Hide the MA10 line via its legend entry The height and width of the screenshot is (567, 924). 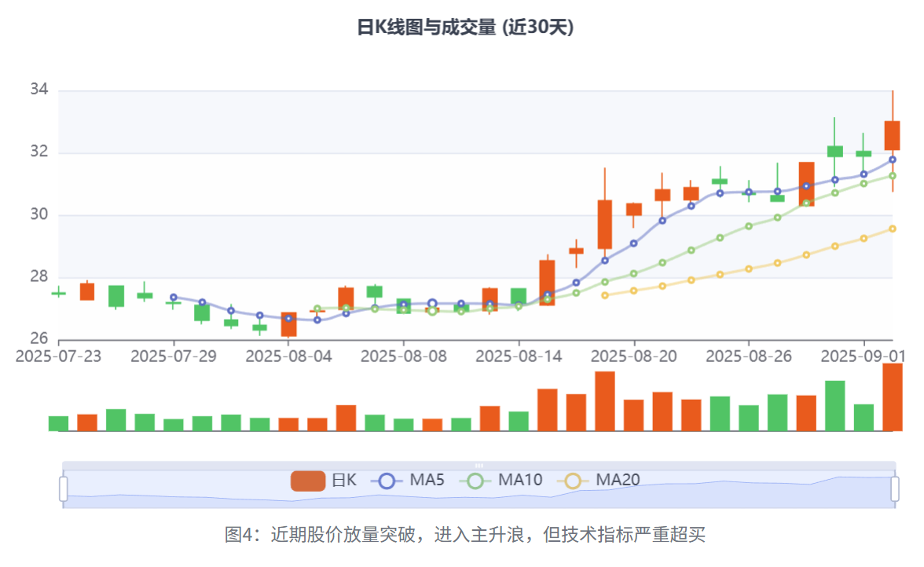tap(501, 481)
